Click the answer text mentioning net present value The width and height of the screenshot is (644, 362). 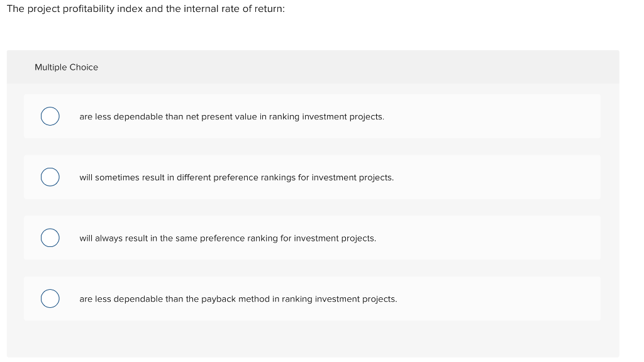pos(231,116)
